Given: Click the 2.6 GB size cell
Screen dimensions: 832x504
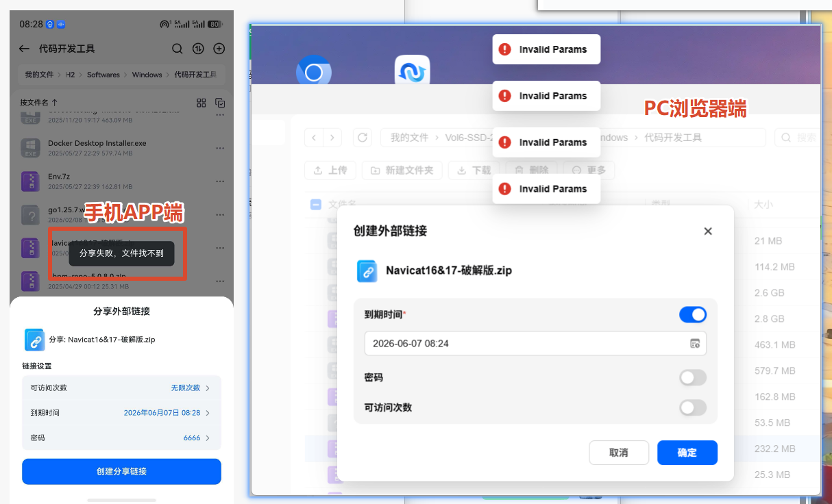Looking at the screenshot, I should [770, 292].
